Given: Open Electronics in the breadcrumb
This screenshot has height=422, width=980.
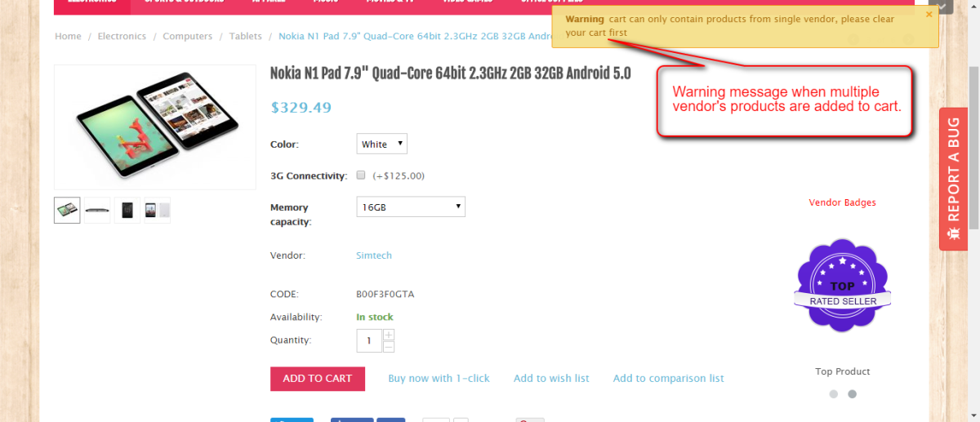Looking at the screenshot, I should click(x=122, y=36).
